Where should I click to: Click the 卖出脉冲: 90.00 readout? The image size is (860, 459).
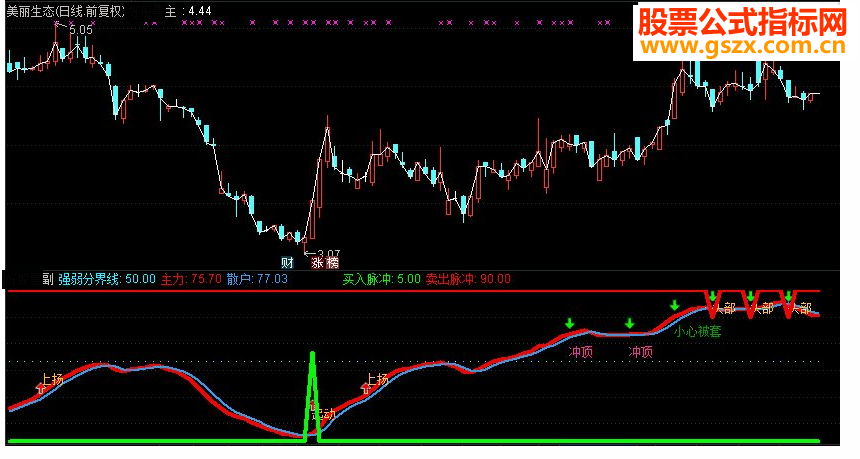pyautogui.click(x=468, y=279)
